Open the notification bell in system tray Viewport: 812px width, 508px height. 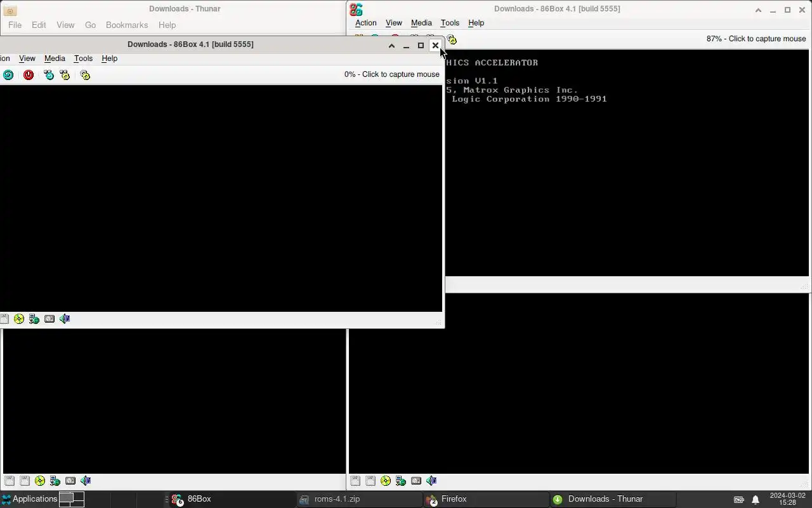click(756, 500)
